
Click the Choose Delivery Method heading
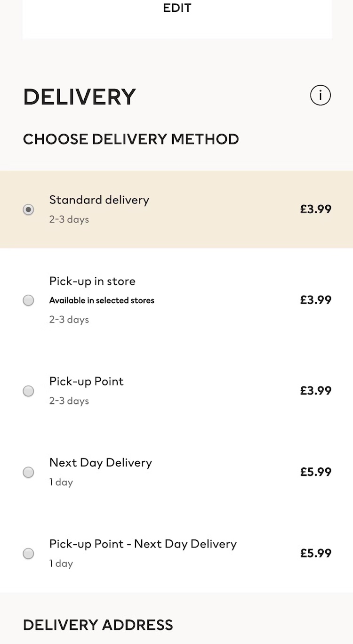coord(131,139)
